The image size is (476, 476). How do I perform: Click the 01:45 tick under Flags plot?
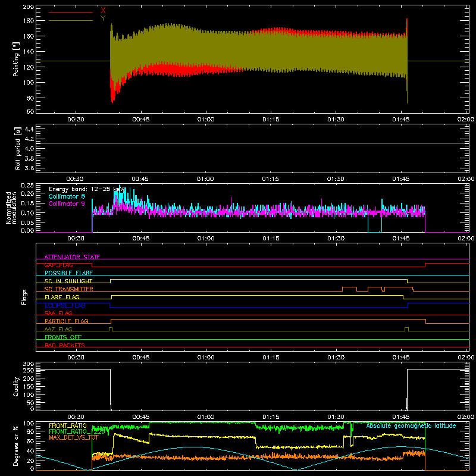click(x=400, y=358)
